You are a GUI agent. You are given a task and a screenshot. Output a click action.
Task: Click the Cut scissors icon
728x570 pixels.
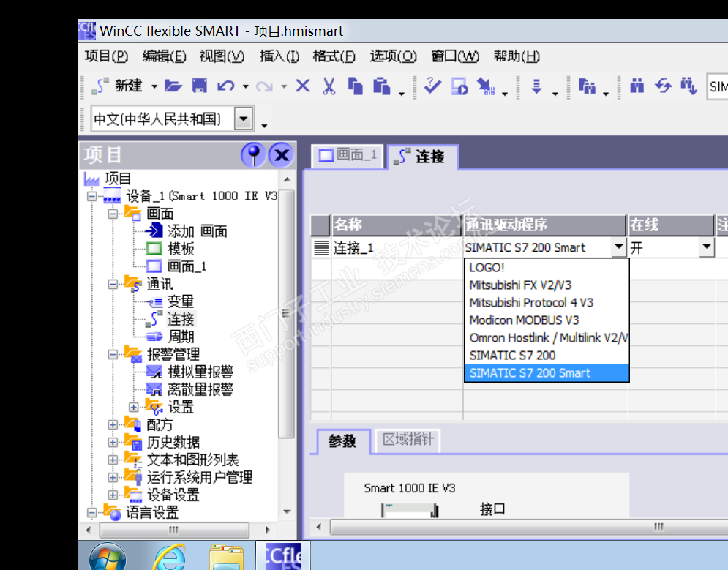329,86
